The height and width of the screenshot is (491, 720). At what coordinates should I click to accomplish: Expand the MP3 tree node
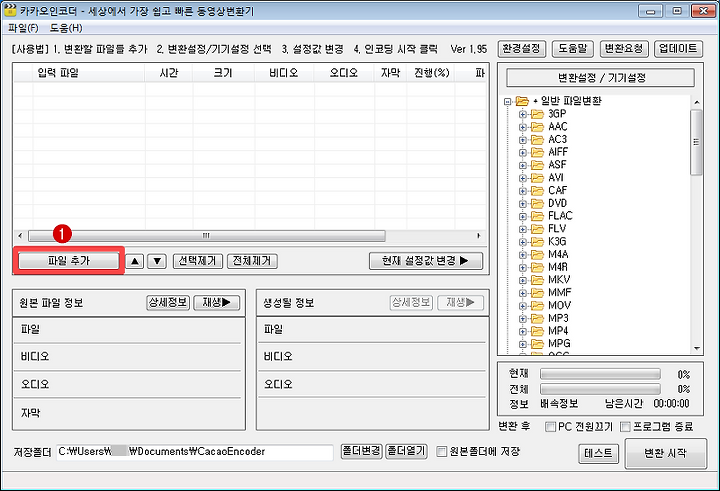point(523,319)
